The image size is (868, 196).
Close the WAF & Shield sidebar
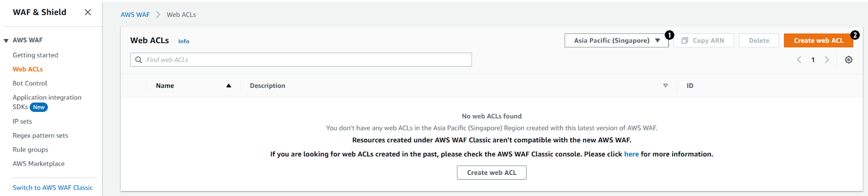88,12
